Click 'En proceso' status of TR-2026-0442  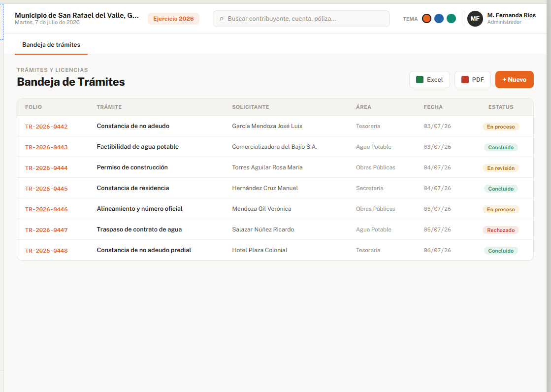click(x=501, y=127)
